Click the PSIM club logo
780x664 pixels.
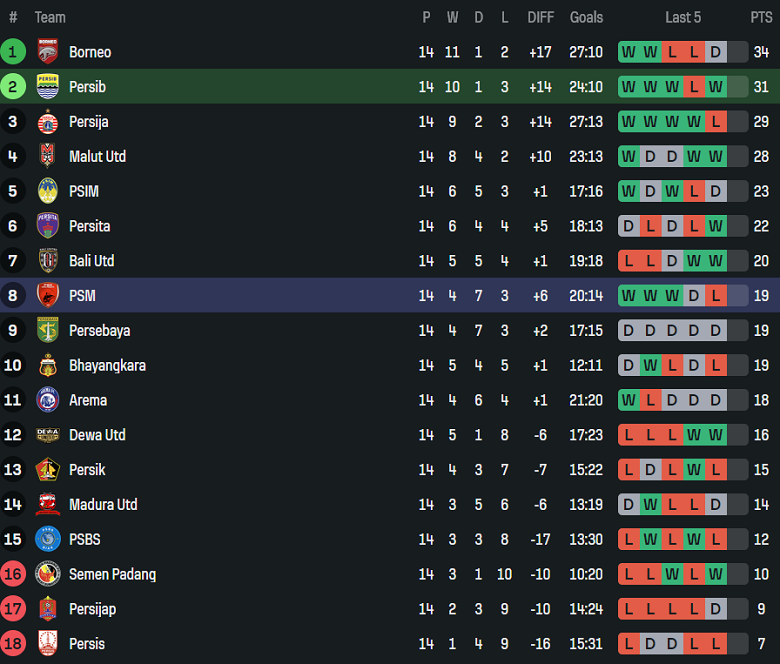(x=47, y=191)
